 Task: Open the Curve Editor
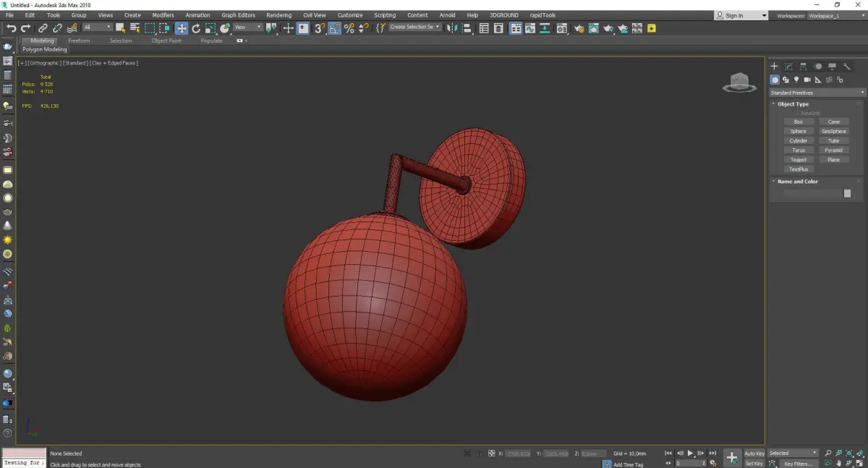(529, 28)
